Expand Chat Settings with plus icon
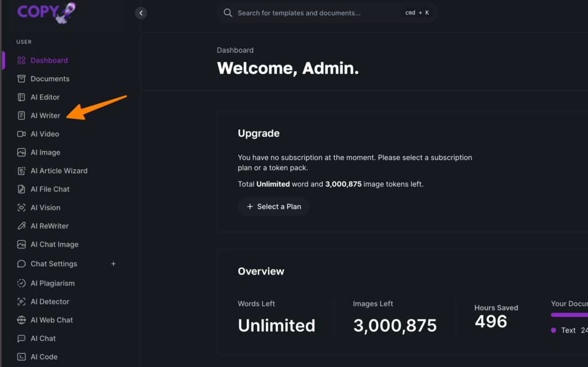The width and height of the screenshot is (588, 367). click(x=113, y=264)
